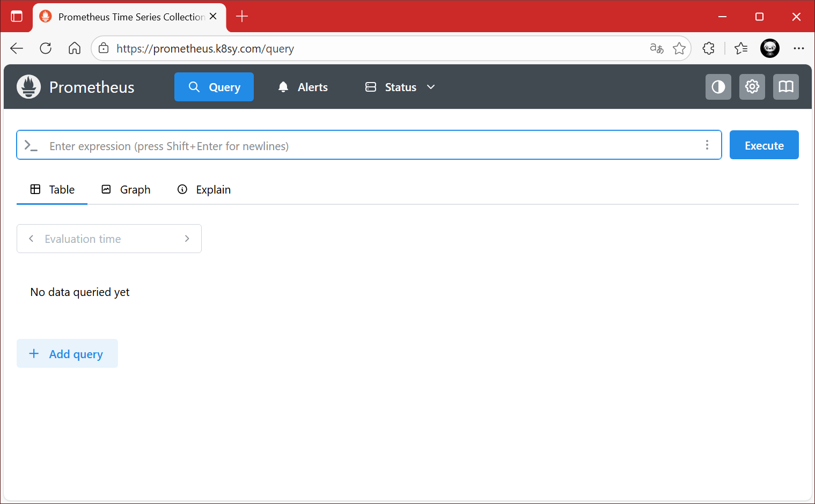Close the Prometheus browser tab
The width and height of the screenshot is (815, 504).
213,17
